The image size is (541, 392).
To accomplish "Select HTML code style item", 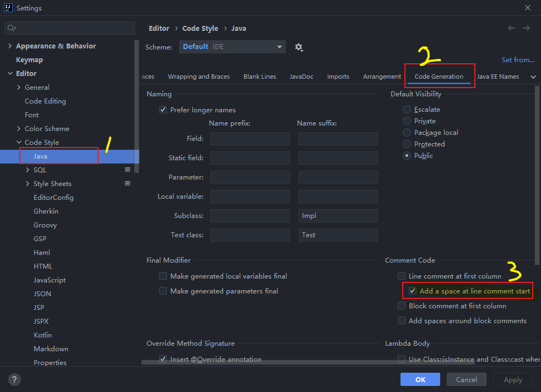I will click(43, 266).
